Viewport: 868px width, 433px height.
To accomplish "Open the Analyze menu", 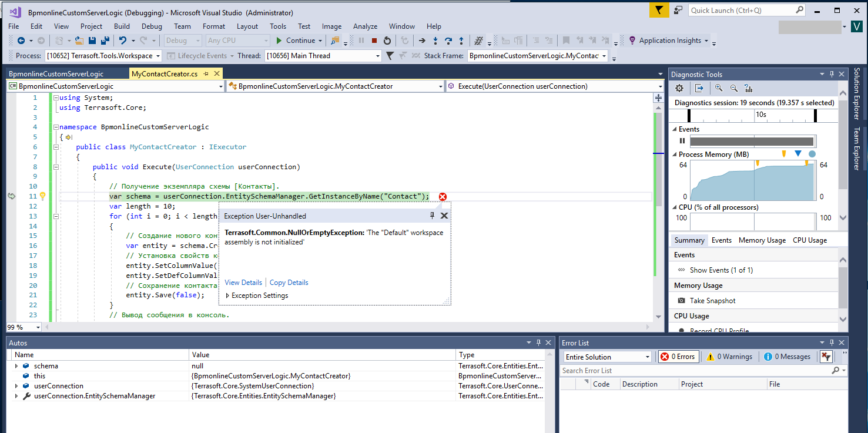I will click(x=366, y=26).
